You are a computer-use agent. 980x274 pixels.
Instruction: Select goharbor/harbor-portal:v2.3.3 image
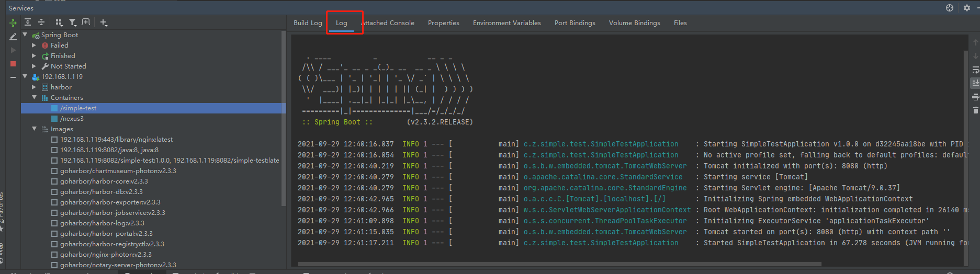point(106,234)
